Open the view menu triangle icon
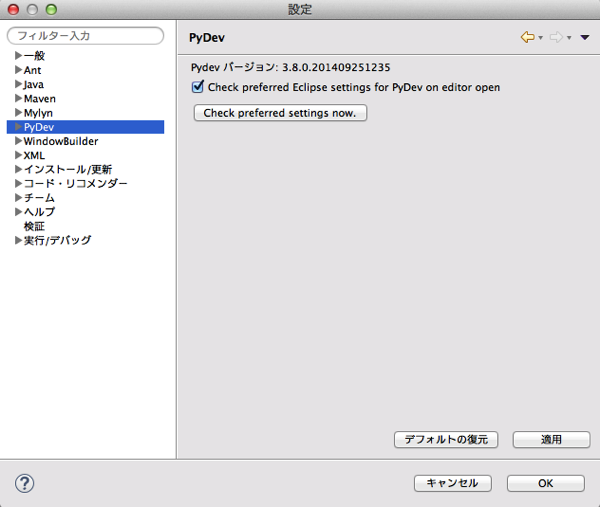 (585, 38)
